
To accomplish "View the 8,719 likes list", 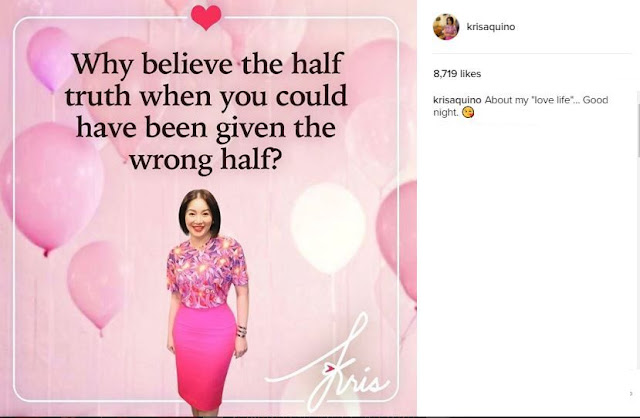I will [x=457, y=74].
